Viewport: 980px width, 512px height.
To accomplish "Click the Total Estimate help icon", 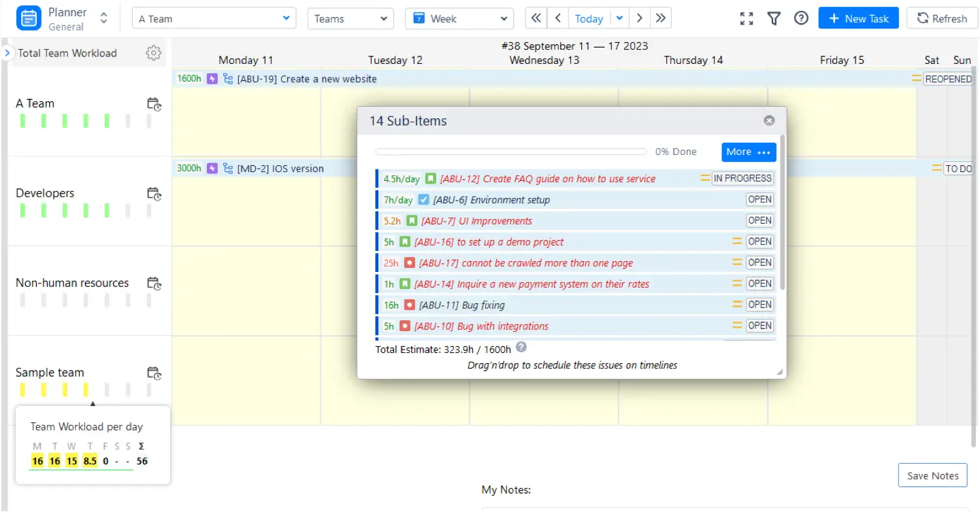I will [x=521, y=347].
